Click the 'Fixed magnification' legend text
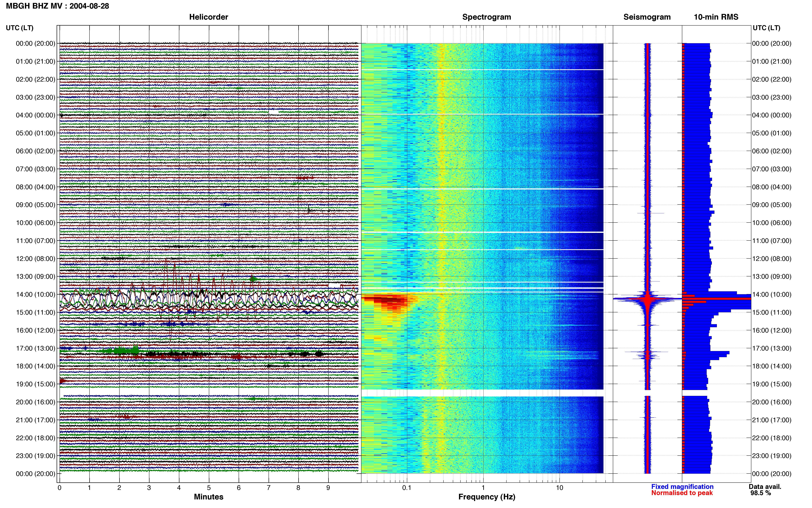 [682, 487]
